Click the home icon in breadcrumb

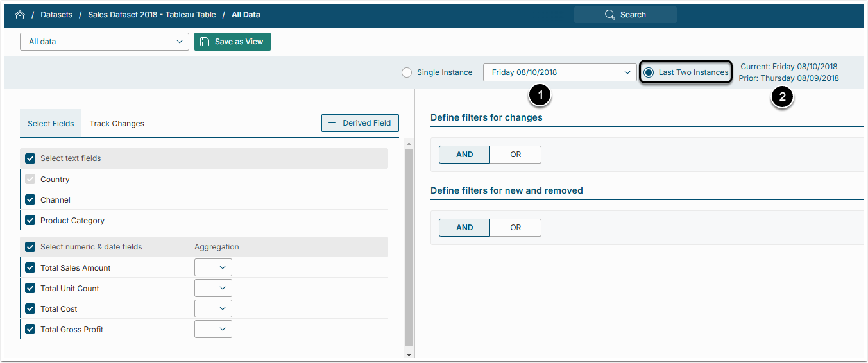19,15
